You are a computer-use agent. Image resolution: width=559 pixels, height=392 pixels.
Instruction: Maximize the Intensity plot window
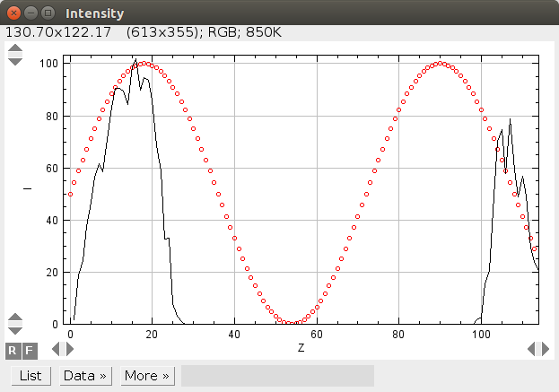pyautogui.click(x=48, y=14)
